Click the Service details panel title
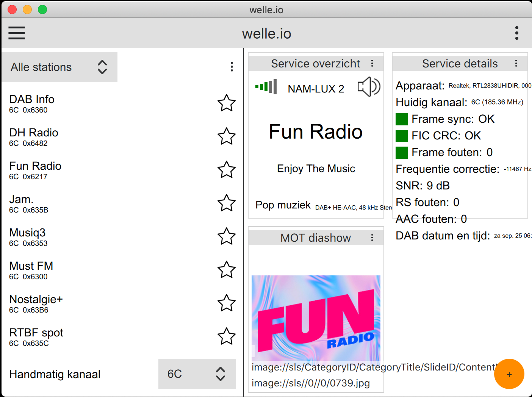 pos(460,63)
